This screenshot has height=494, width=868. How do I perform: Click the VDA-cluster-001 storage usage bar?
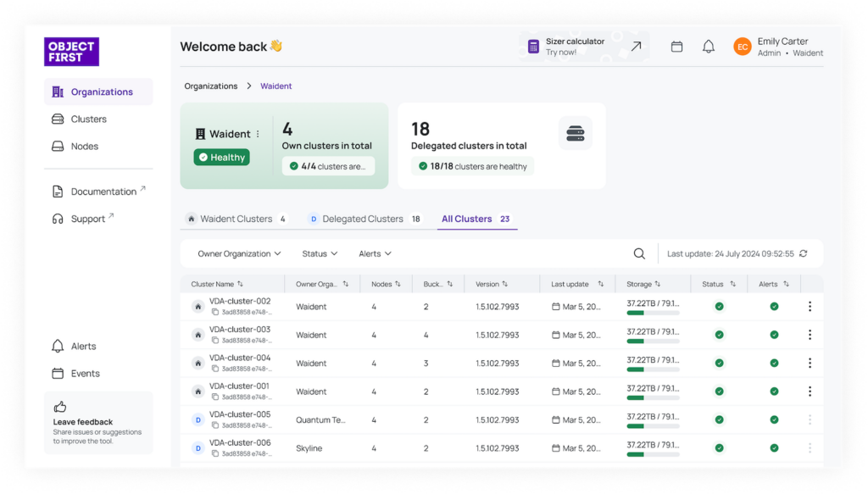[x=653, y=397]
